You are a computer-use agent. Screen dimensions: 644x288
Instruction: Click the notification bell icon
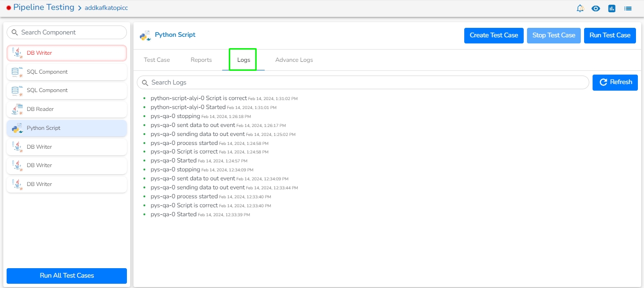(580, 8)
